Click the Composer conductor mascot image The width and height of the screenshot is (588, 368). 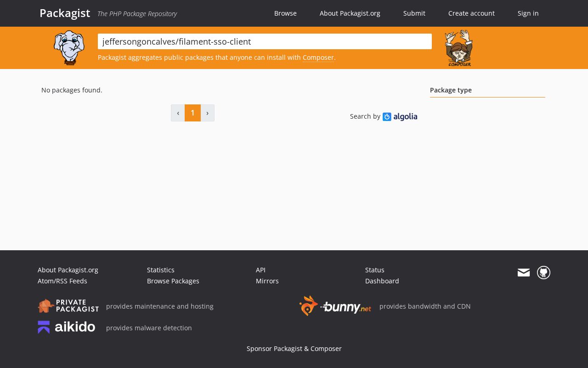(459, 48)
